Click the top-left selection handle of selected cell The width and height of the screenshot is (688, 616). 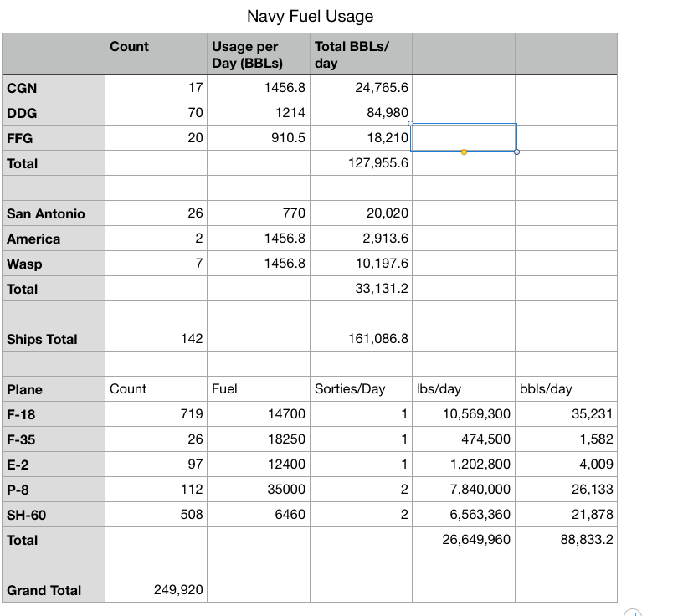(411, 123)
